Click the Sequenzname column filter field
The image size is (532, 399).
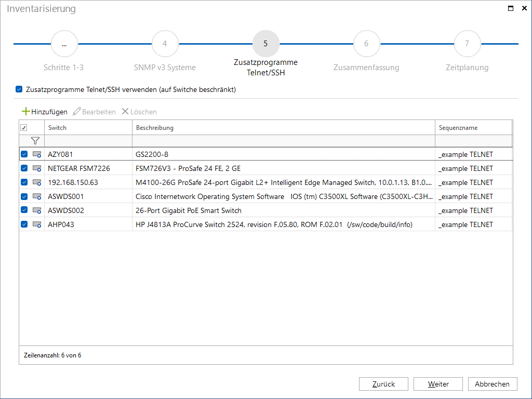coord(474,141)
